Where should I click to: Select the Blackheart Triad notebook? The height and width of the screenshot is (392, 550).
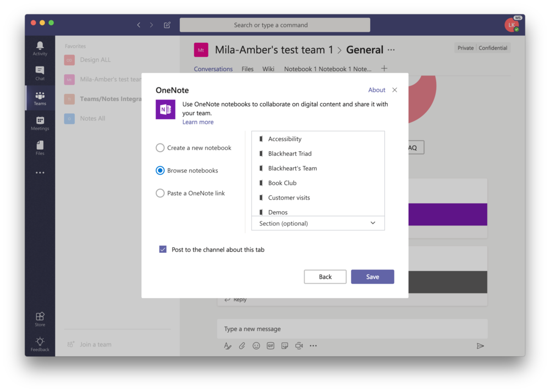tap(318, 153)
